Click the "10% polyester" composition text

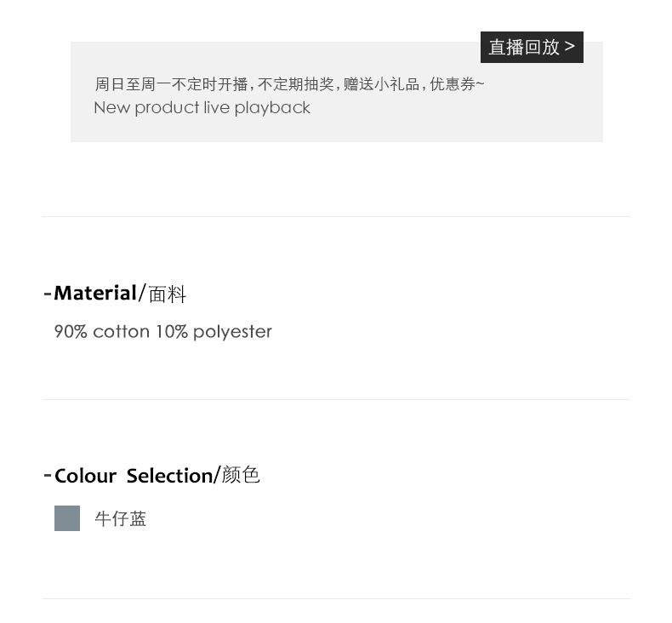pos(214,332)
